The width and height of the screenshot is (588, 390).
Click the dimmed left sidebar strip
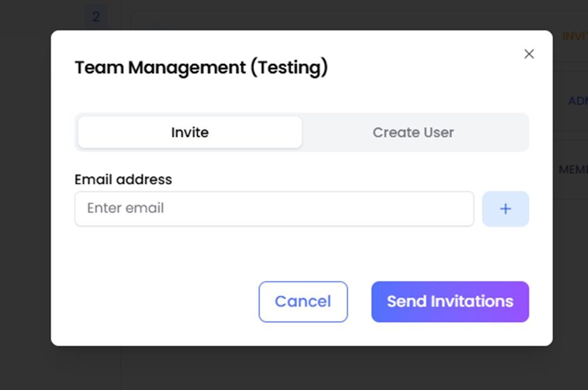25,188
